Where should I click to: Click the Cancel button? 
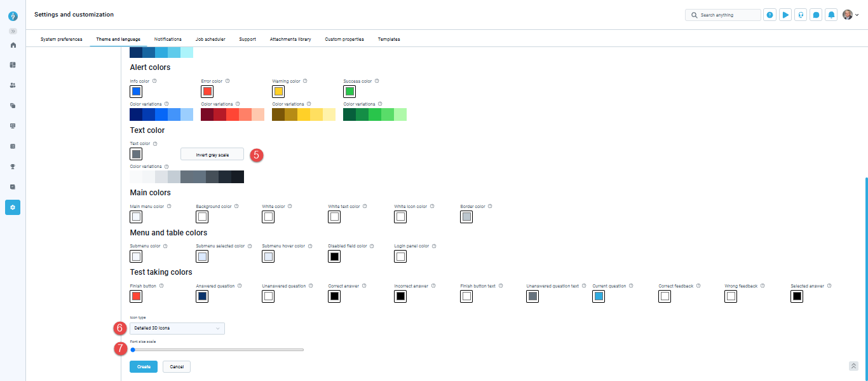[x=177, y=367]
